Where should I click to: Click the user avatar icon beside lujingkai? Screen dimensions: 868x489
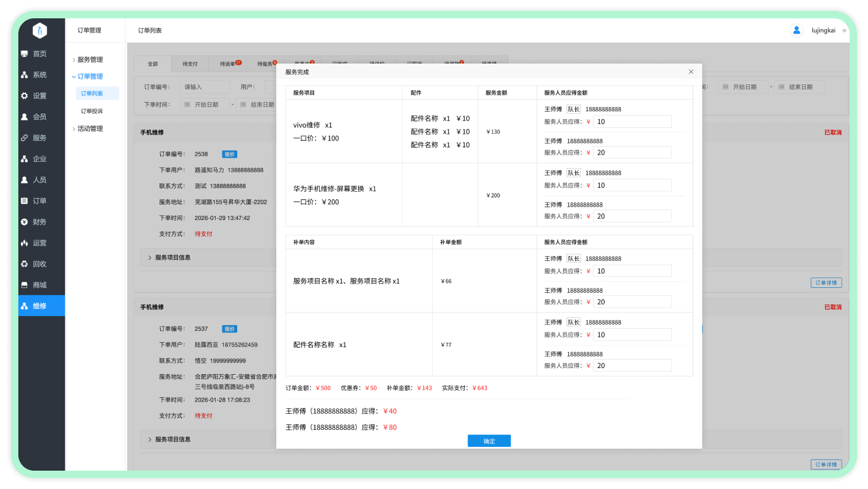tap(796, 30)
